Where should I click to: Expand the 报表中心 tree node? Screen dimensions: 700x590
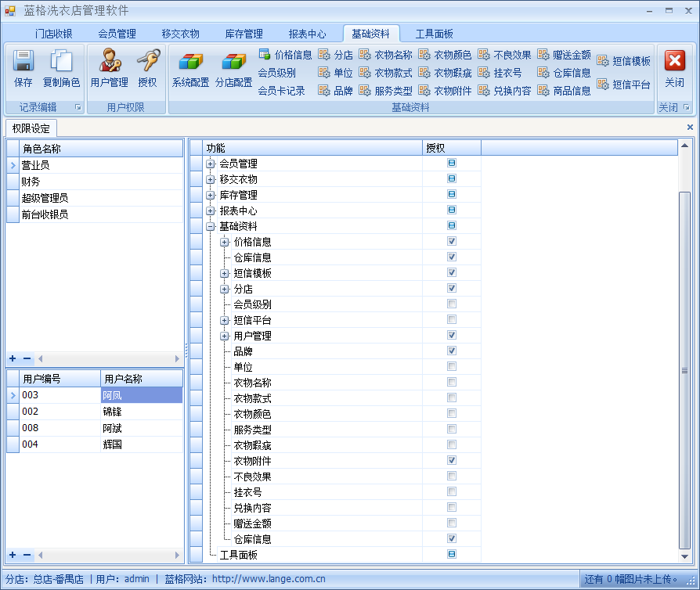(x=211, y=210)
